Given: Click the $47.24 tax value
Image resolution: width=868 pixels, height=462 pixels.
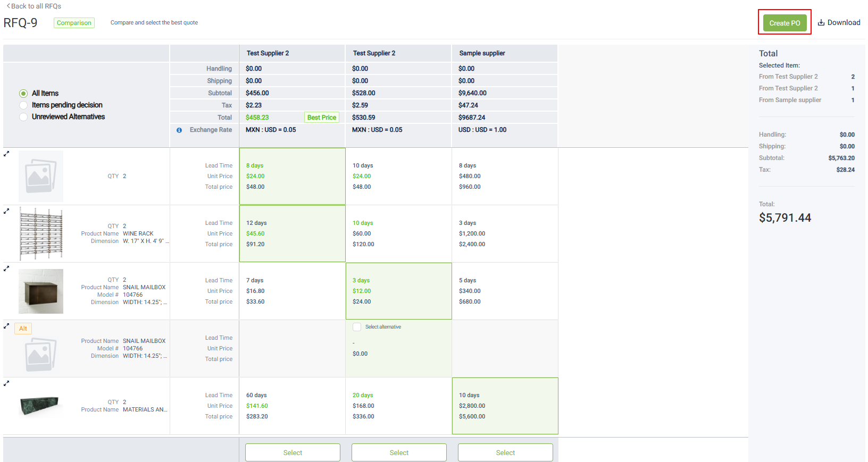Looking at the screenshot, I should [x=468, y=105].
